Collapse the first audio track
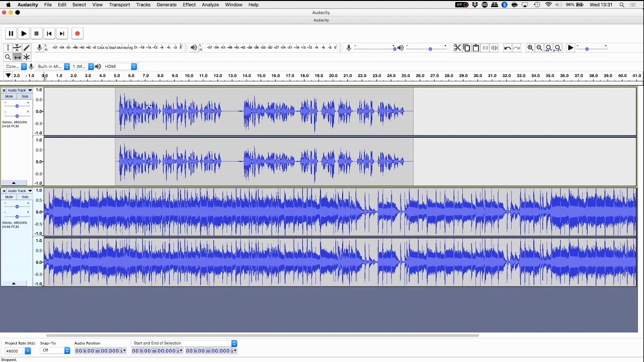Image resolution: width=644 pixels, height=362 pixels. pyautogui.click(x=14, y=183)
